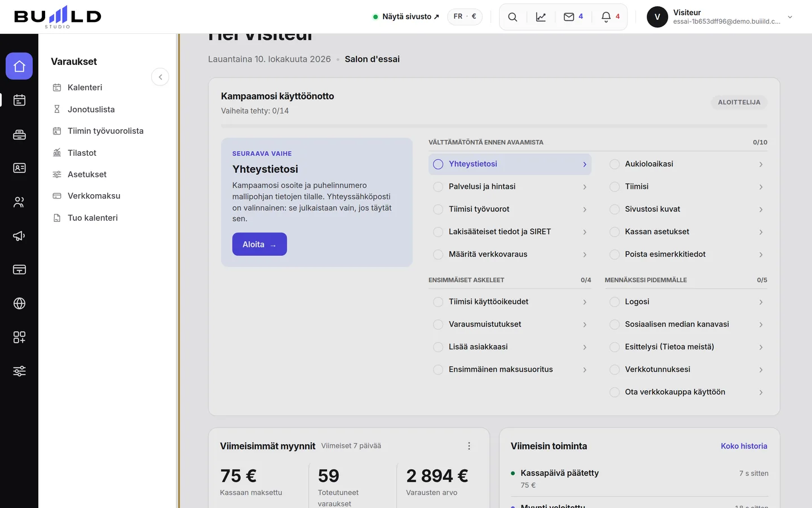Expand the Varausmuistutukset step chevron

pos(585,325)
